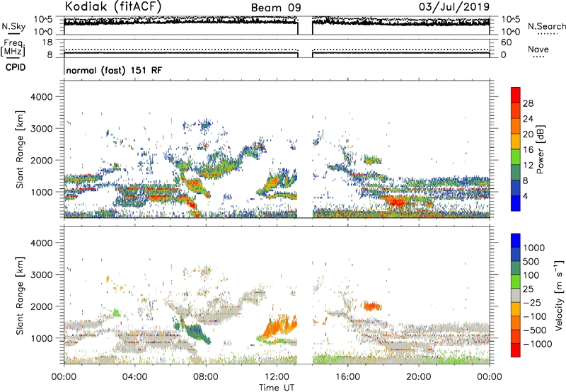Click the '12:00' time axis label
The width and height of the screenshot is (566, 392).
click(277, 377)
